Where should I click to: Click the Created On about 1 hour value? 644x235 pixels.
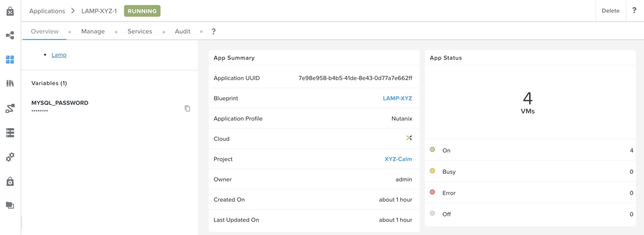(x=395, y=200)
